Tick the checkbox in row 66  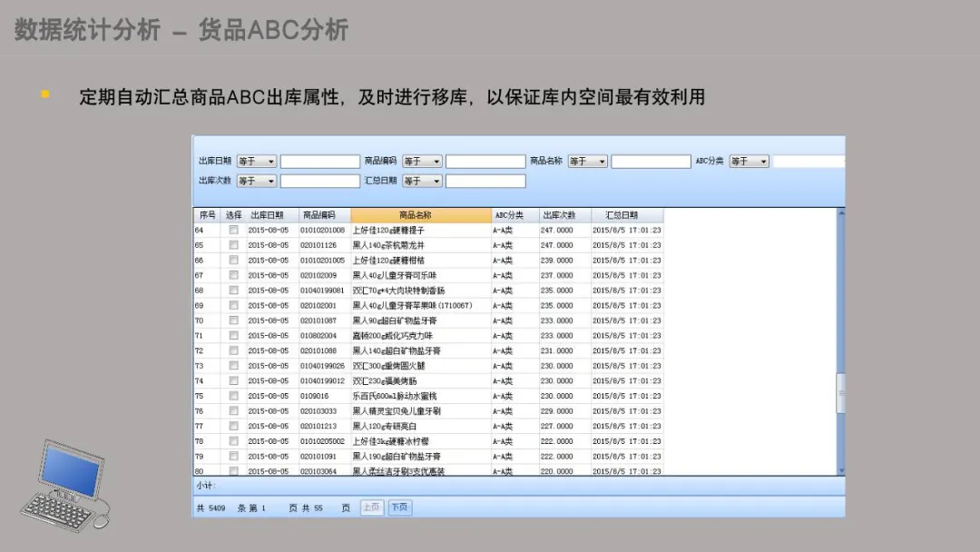click(234, 260)
